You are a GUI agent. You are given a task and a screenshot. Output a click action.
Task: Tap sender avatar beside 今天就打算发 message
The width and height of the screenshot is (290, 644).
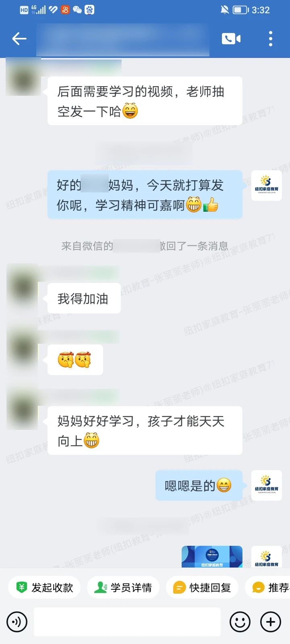click(266, 185)
